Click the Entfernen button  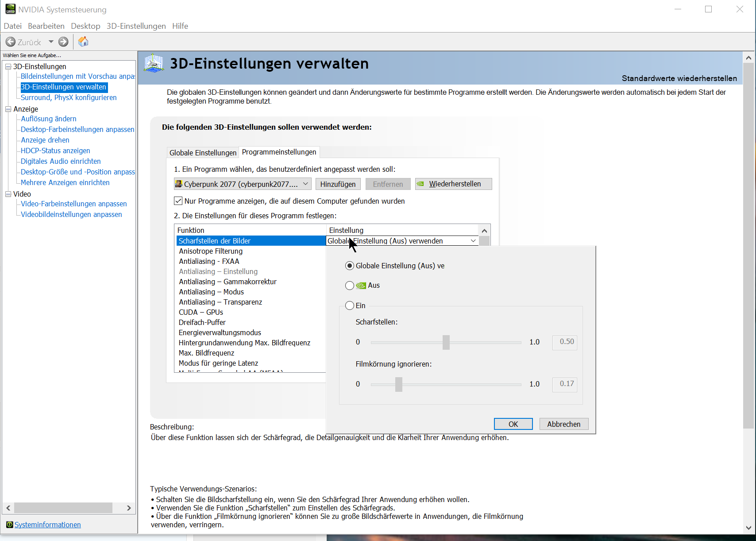[x=388, y=184]
